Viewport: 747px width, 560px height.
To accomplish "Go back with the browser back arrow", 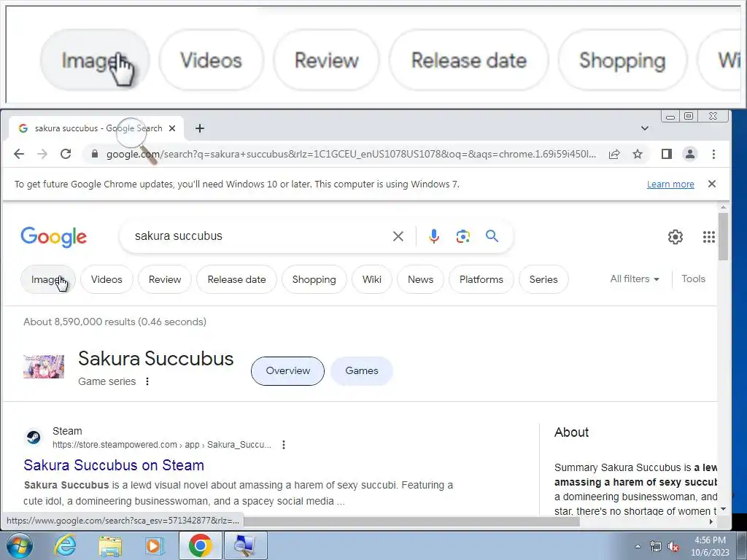I will pyautogui.click(x=19, y=154).
